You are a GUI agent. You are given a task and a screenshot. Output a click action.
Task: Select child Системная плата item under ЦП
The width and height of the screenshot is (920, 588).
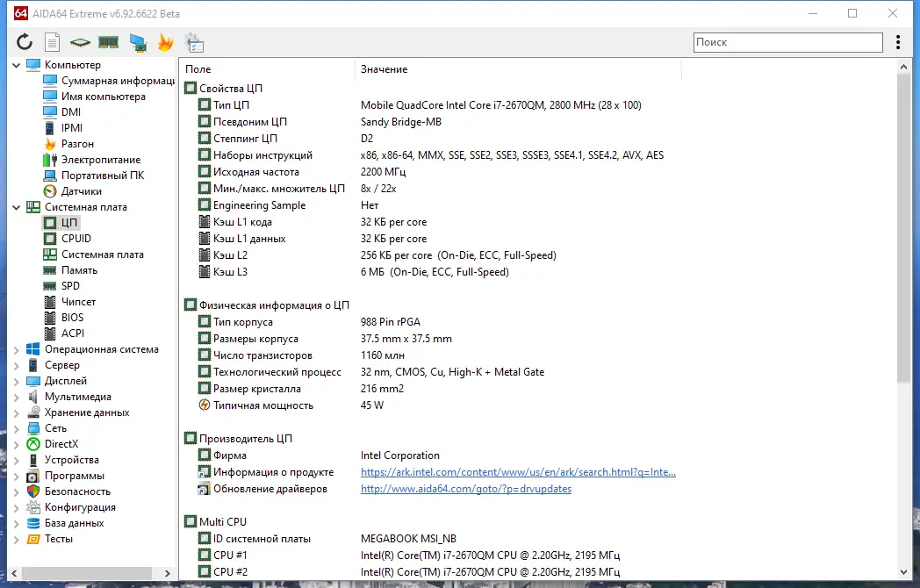pos(93,255)
